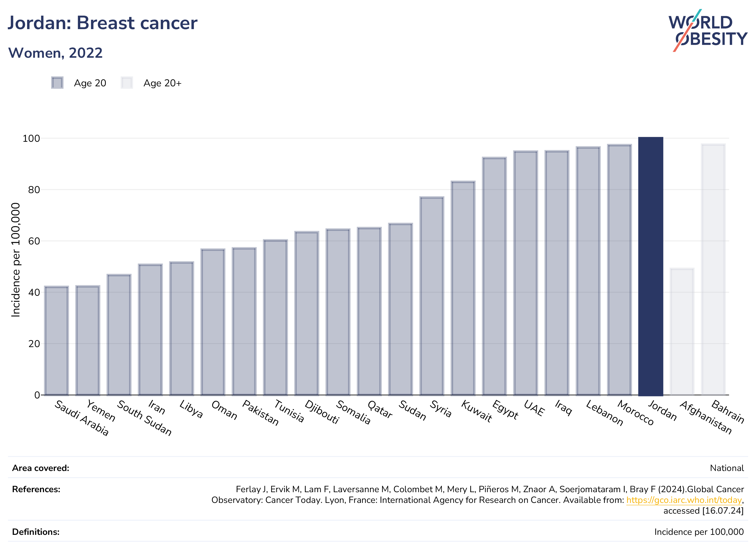The height and width of the screenshot is (555, 756).
Task: Click the Pakistan bar
Action: tap(244, 322)
